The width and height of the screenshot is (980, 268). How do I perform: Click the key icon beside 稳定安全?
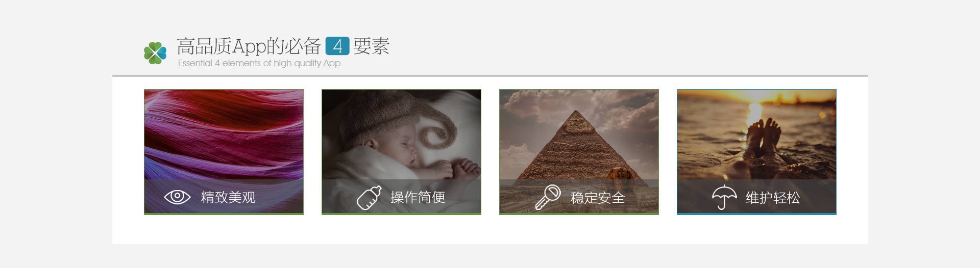pyautogui.click(x=548, y=197)
